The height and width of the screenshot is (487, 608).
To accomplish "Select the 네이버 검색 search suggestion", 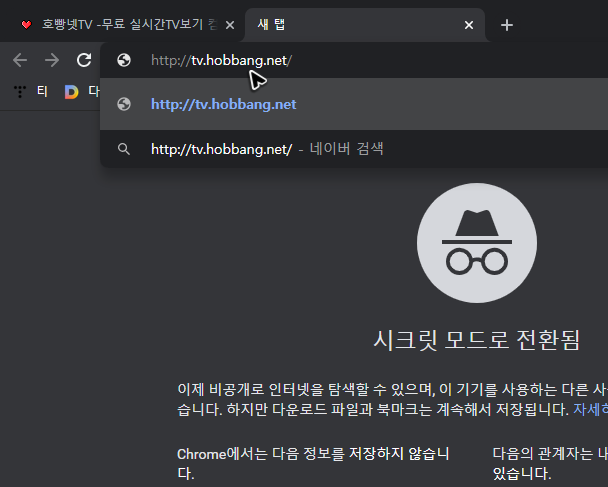I will 354,149.
